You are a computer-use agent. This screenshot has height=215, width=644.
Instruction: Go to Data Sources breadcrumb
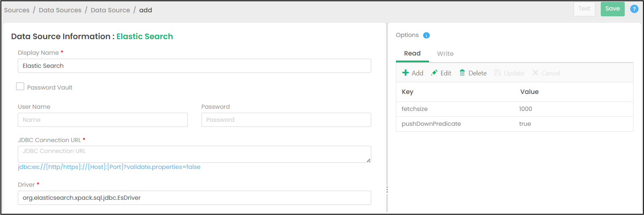[60, 10]
